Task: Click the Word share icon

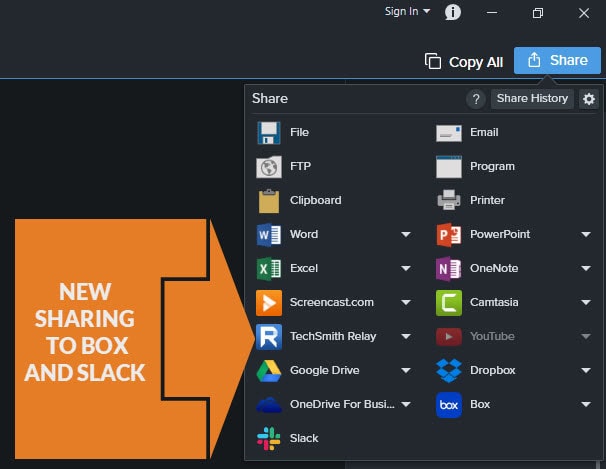Action: tap(269, 235)
